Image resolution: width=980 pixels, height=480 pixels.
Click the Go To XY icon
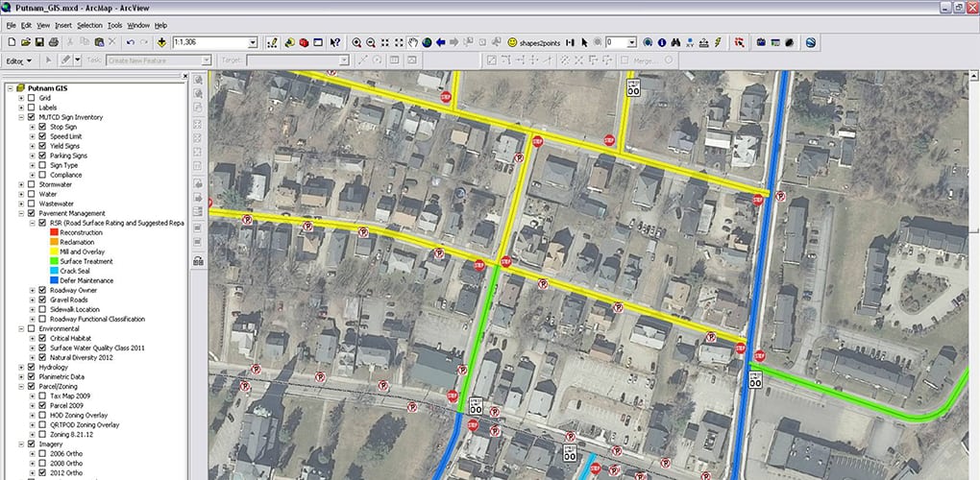(x=690, y=42)
